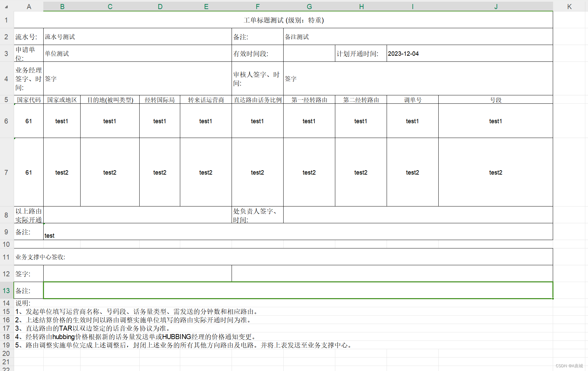Click the 备注: label in row 13
Viewport: 588px width, 371px height.
click(29, 290)
